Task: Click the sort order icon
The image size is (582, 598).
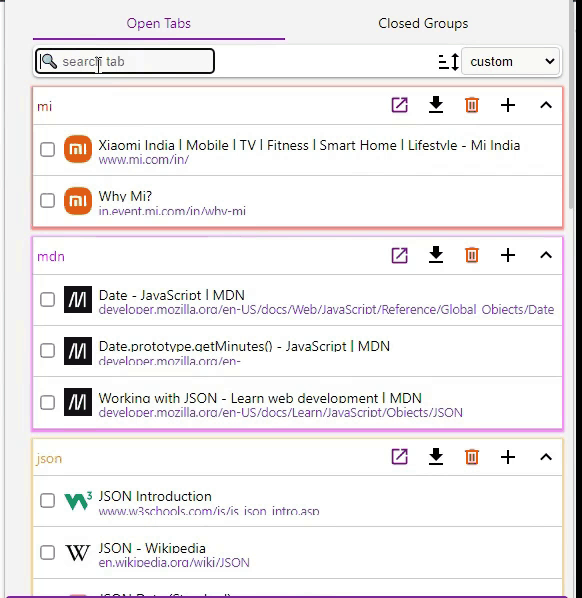Action: pyautogui.click(x=449, y=62)
